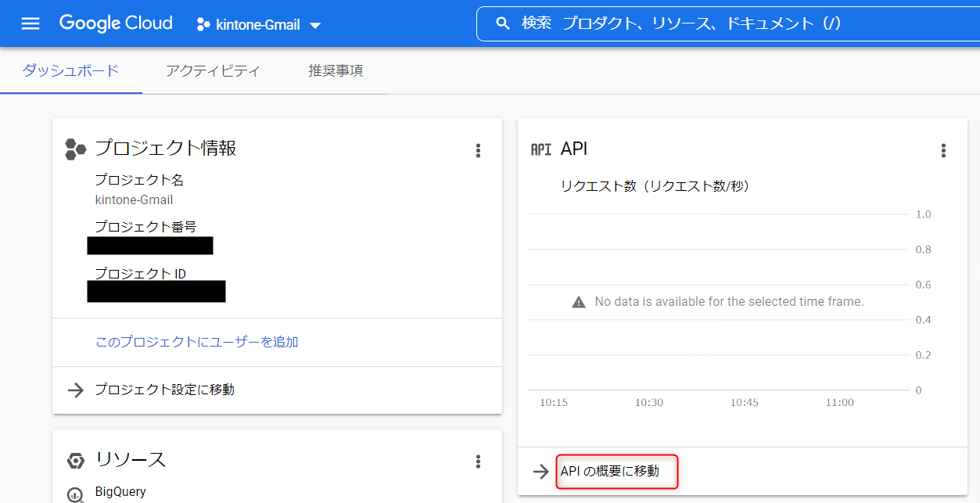Viewport: 980px width, 503px height.
Task: Click the arrow icon beside プロジェクト設定に移動
Action: point(76,390)
